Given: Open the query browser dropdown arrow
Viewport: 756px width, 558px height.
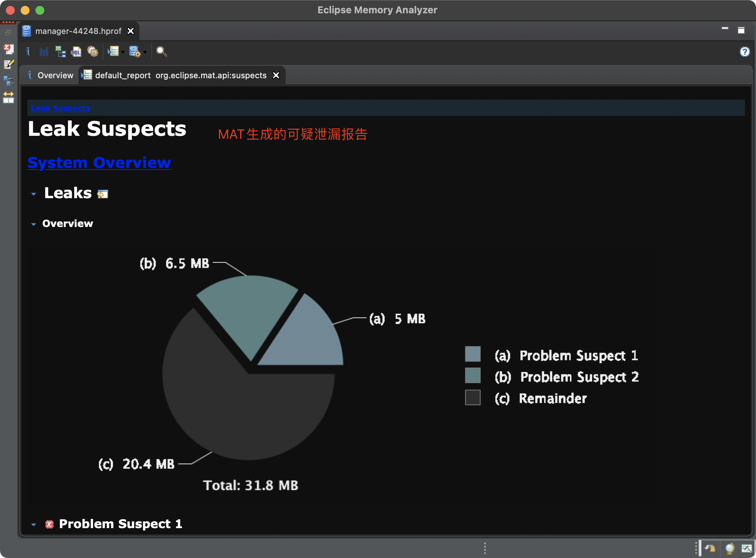Looking at the screenshot, I should 145,52.
